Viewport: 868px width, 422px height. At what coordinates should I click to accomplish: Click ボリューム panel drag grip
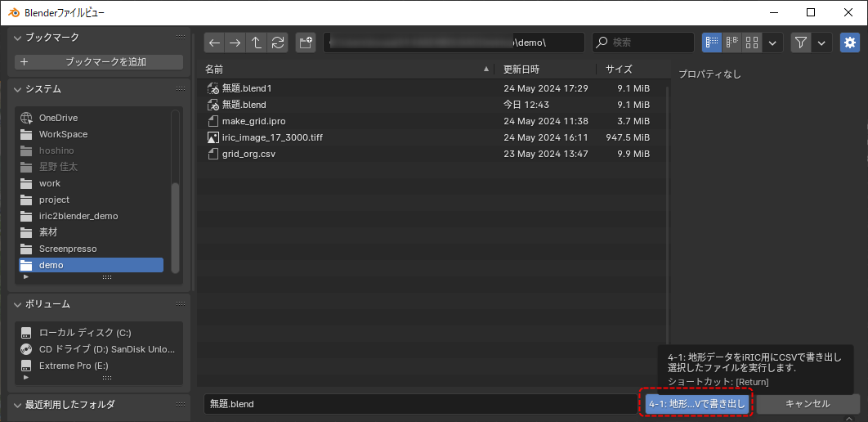pyautogui.click(x=181, y=303)
